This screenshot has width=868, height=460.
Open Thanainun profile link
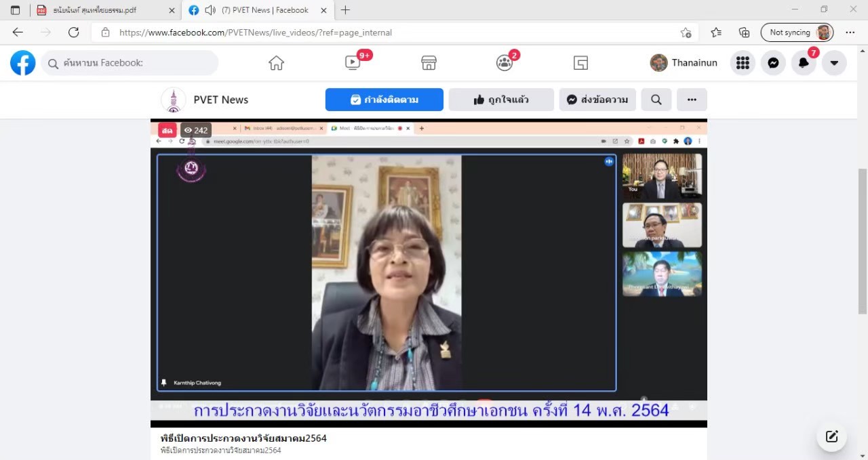pyautogui.click(x=685, y=63)
